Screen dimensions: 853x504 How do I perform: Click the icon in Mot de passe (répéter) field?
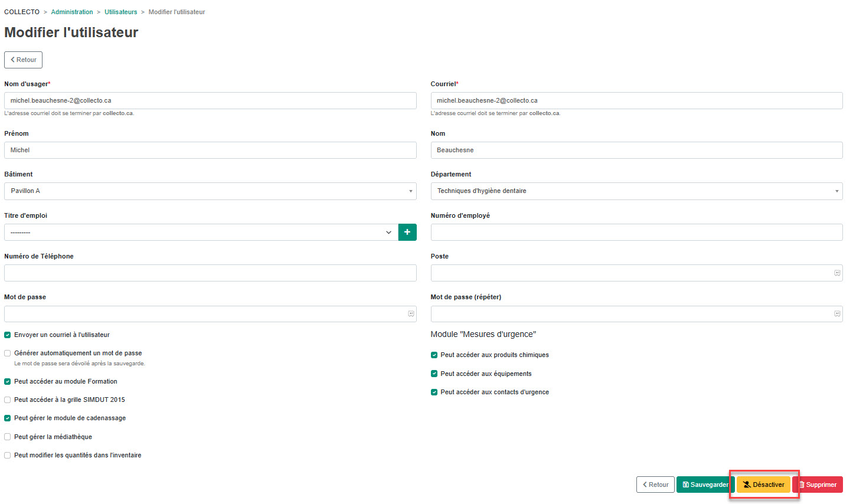837,314
